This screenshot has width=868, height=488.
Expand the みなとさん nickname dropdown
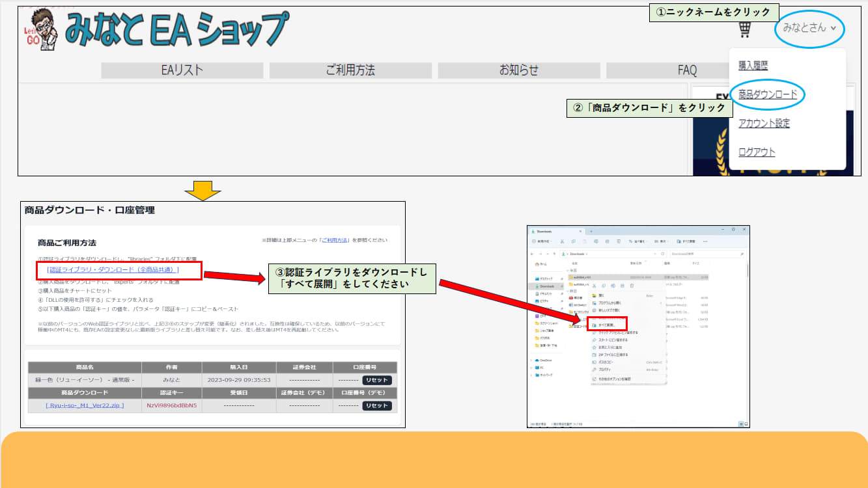tap(809, 28)
